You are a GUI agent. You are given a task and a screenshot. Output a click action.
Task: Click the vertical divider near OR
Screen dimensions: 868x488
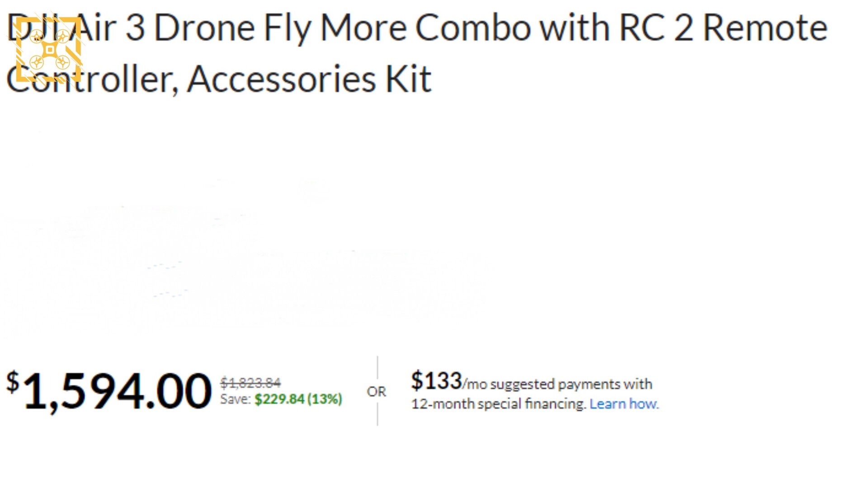pyautogui.click(x=377, y=391)
